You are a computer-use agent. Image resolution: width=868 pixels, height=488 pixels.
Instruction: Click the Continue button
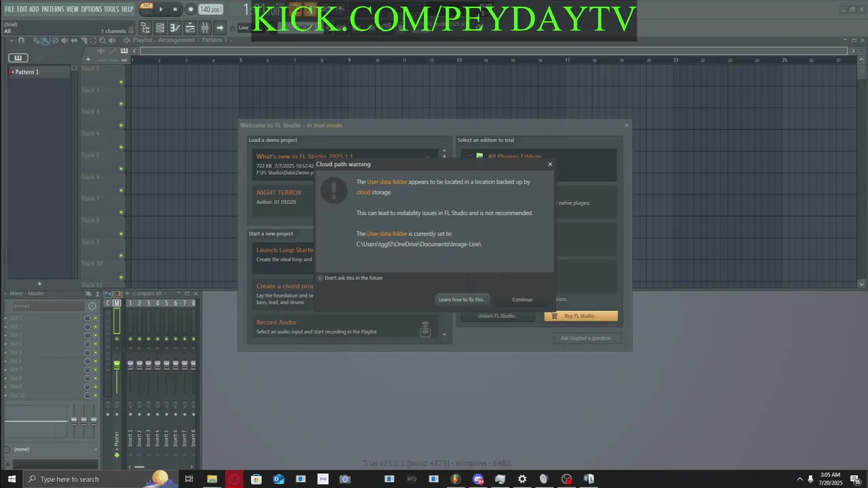click(522, 300)
